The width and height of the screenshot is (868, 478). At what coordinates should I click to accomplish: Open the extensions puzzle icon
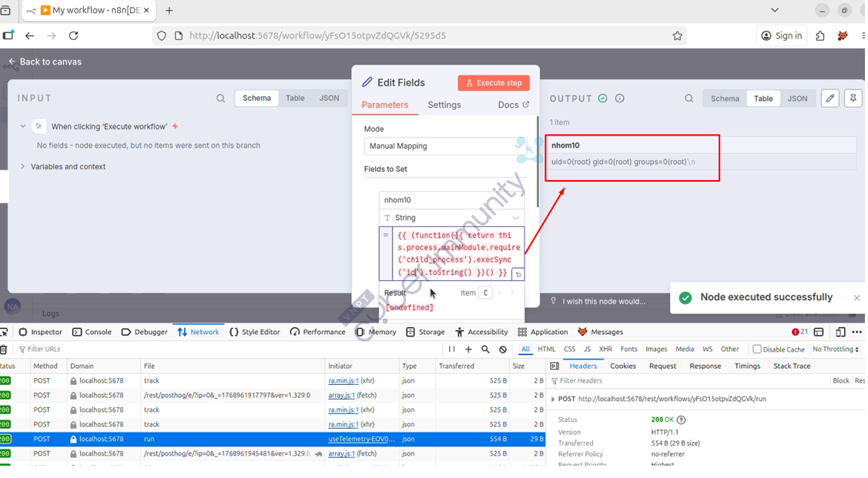[819, 36]
